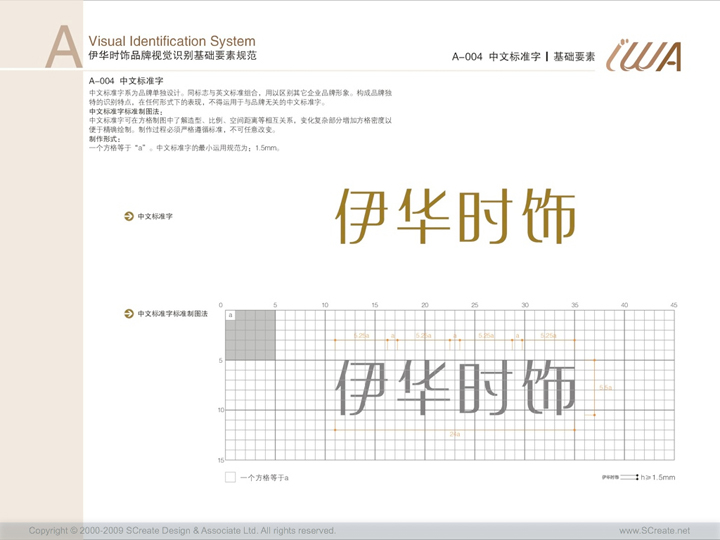Image resolution: width=720 pixels, height=540 pixels.
Task: Click the arrow bullet beside 中文标准字 label
Action: click(129, 216)
